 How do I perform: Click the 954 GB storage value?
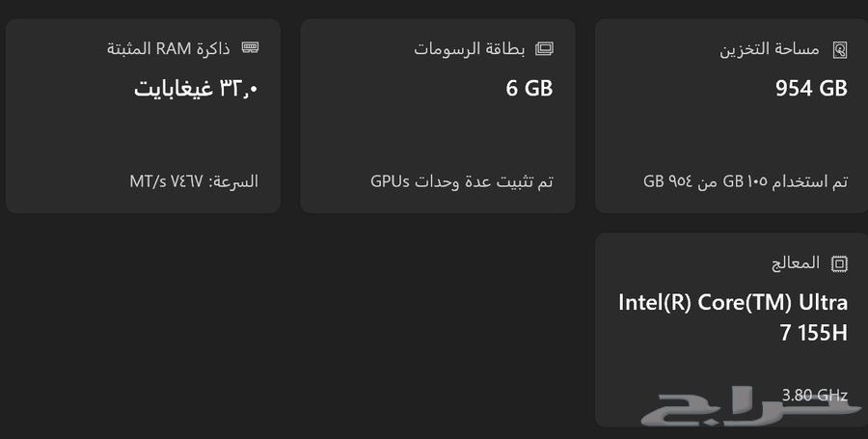pos(811,89)
